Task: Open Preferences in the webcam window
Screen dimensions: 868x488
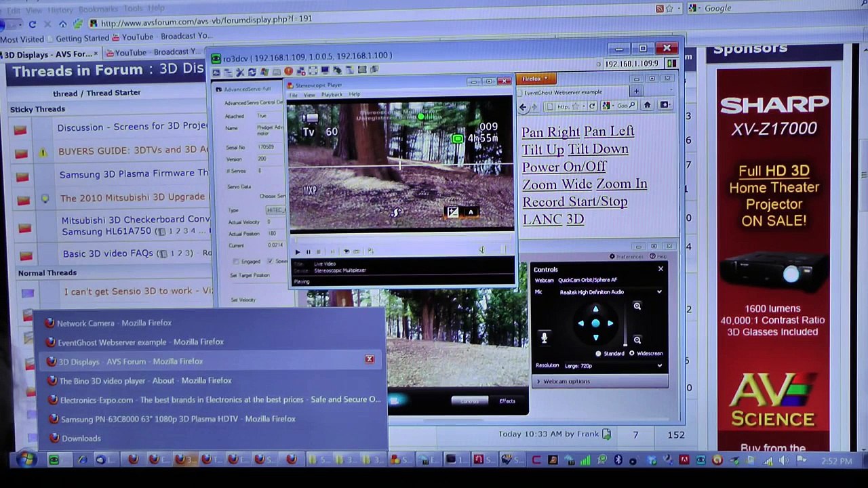Action: (x=626, y=257)
